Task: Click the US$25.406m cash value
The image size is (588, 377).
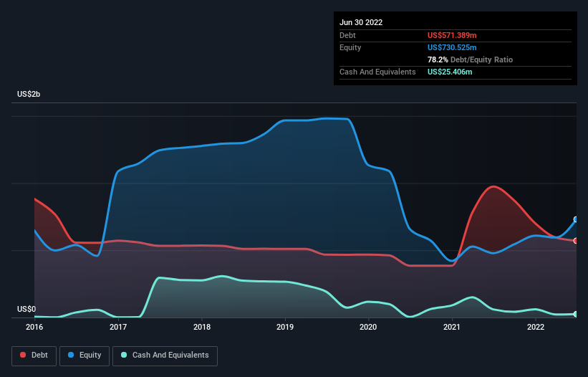Action: point(450,72)
